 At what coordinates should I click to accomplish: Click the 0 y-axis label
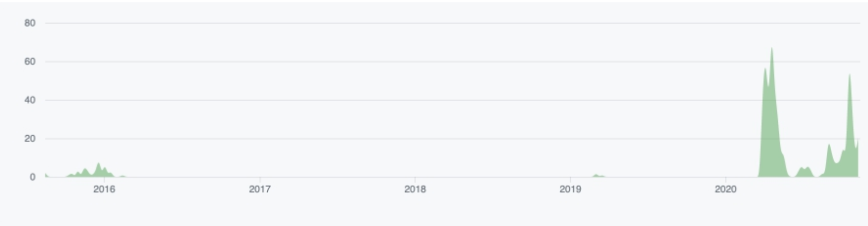pos(33,177)
